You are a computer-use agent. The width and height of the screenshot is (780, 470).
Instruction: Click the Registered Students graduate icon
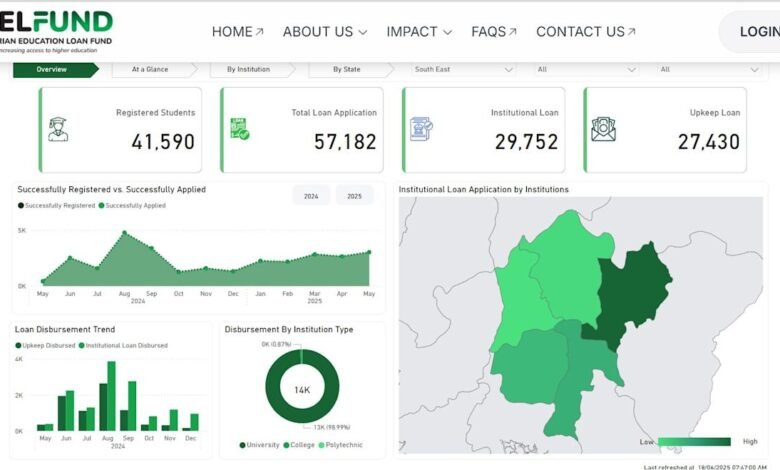(58, 130)
